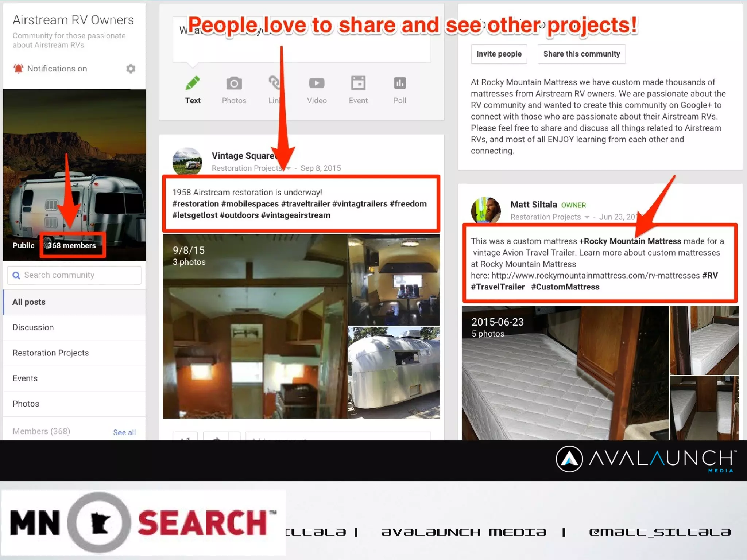Screen dimensions: 747x560
Task: Toggle the notifications bell icon
Action: click(18, 69)
